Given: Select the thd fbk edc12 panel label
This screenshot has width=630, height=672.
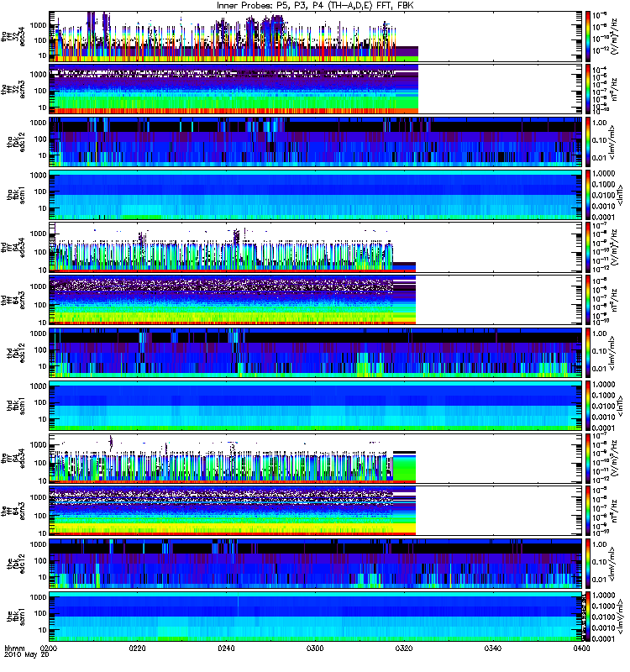Looking at the screenshot, I should tap(16, 353).
